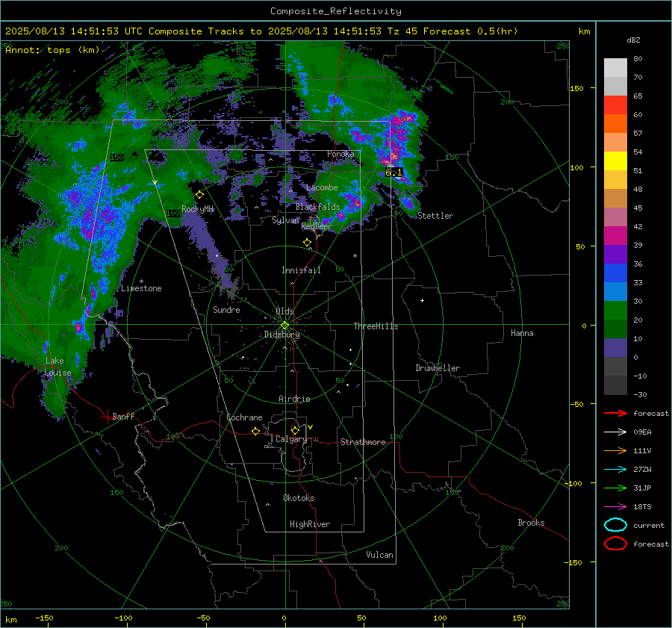Click the red forecast arrow in the legend

click(615, 413)
